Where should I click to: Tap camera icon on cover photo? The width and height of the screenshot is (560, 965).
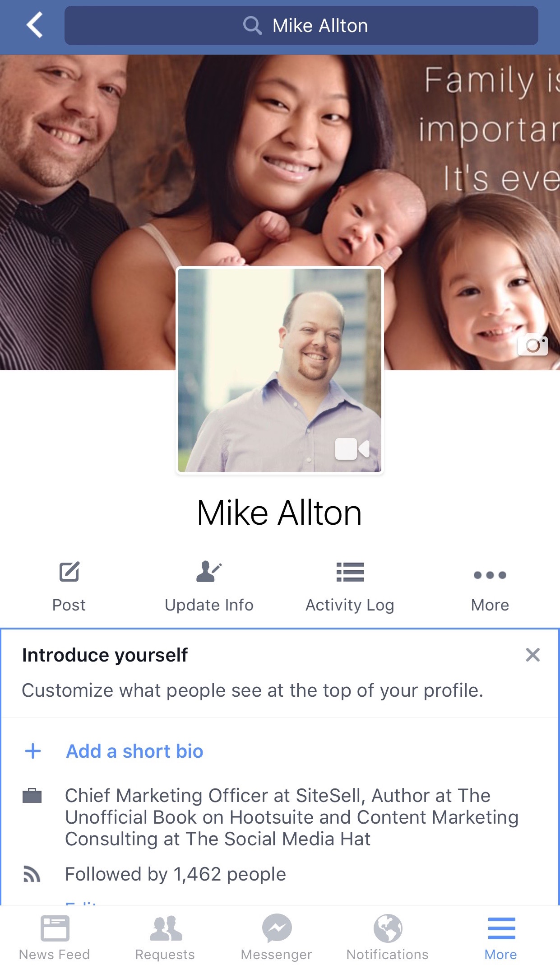click(x=532, y=345)
